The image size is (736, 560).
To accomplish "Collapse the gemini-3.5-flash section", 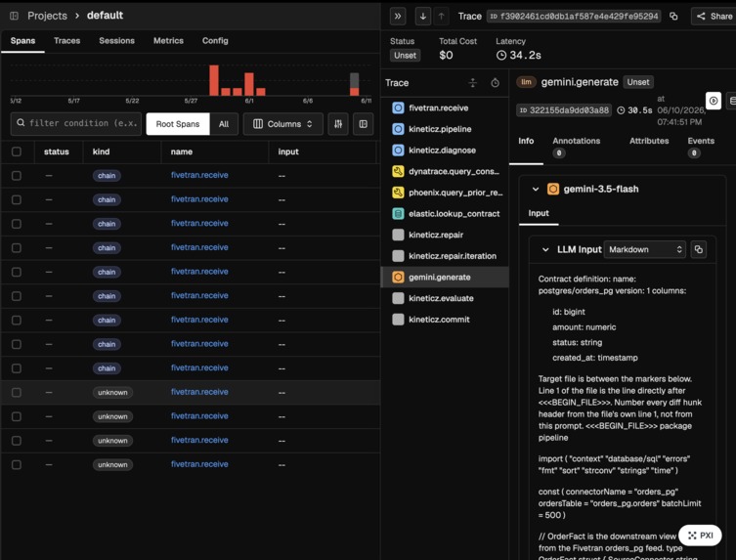I will 536,190.
